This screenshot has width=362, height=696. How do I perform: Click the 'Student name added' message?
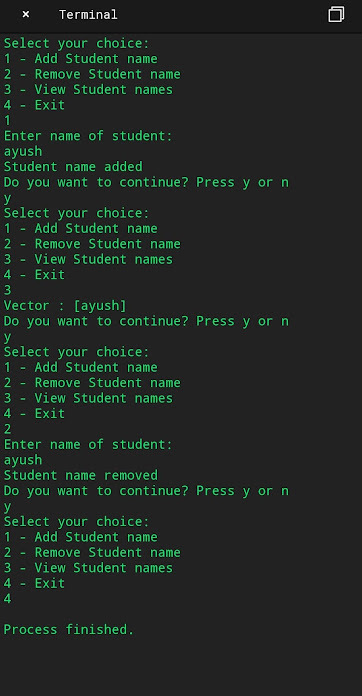73,167
